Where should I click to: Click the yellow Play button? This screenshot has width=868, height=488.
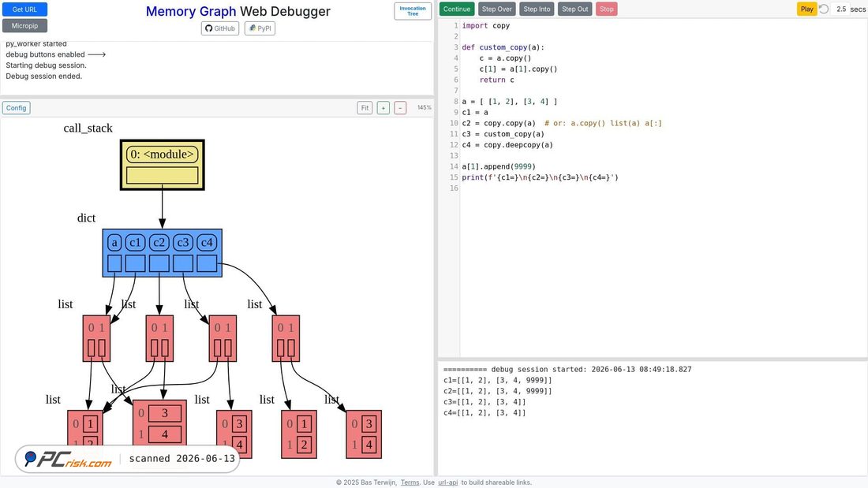[x=806, y=9]
